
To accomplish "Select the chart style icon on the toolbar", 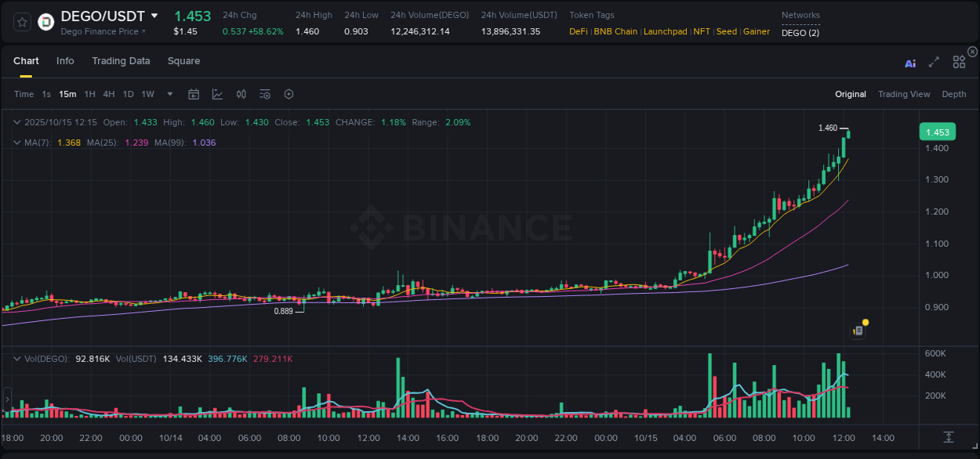I will [216, 94].
